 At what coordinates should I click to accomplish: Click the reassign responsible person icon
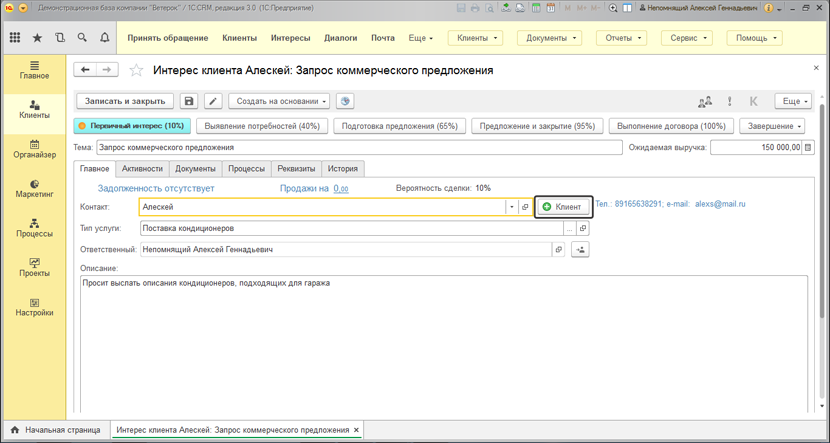[580, 249]
